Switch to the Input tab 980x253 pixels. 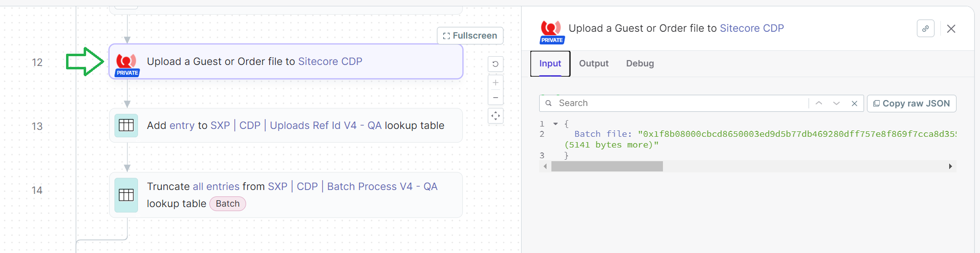(550, 63)
